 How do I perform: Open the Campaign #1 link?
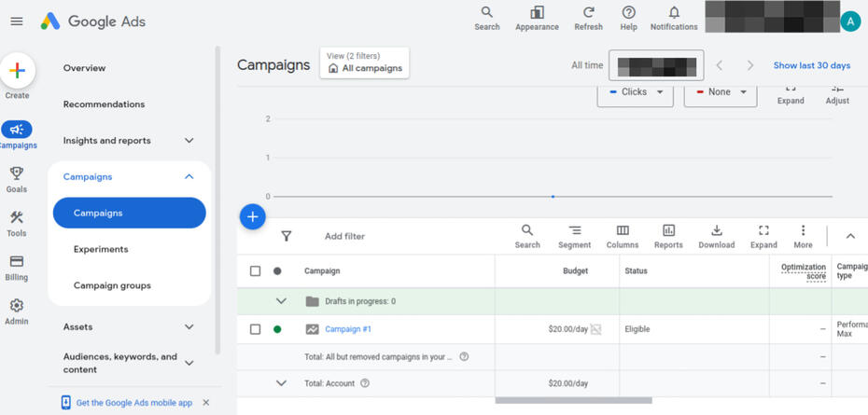(x=348, y=329)
